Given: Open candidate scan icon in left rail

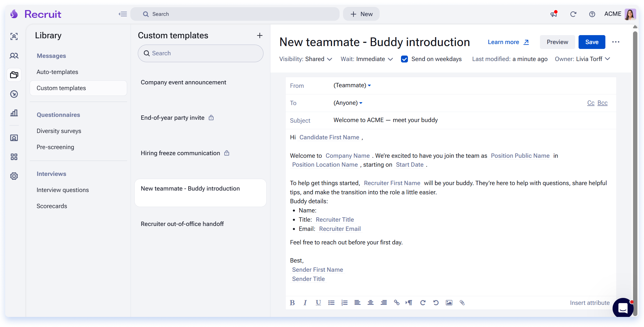Looking at the screenshot, I should tap(14, 37).
